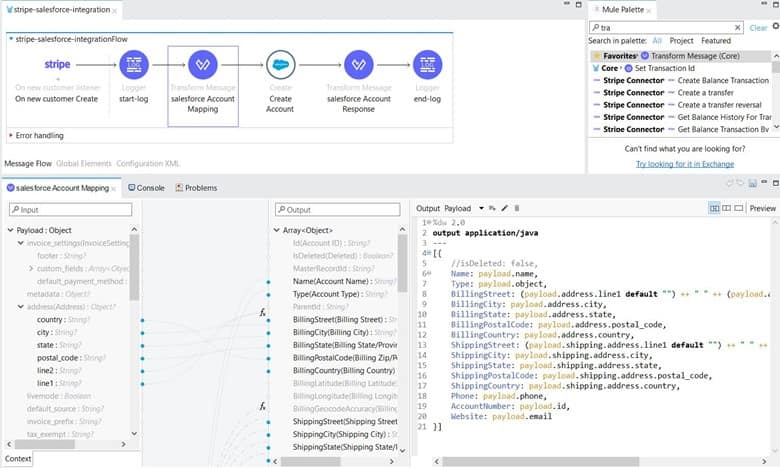This screenshot has height=468, width=780.
Task: Select the stripe On new customer listener source
Action: (x=57, y=65)
